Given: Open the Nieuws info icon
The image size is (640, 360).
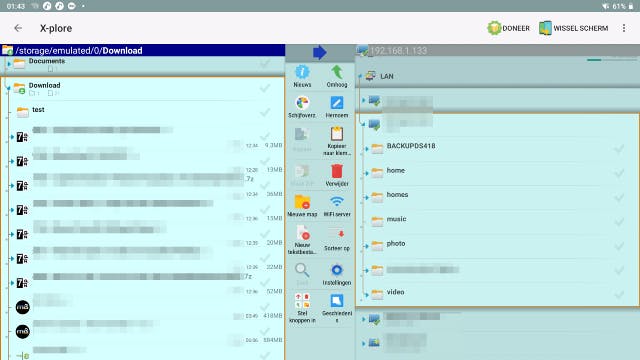Looking at the screenshot, I should click(x=302, y=72).
